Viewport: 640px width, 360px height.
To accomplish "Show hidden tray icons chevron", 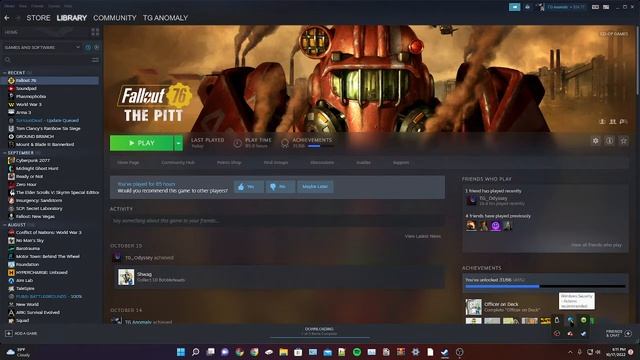I will coord(570,352).
